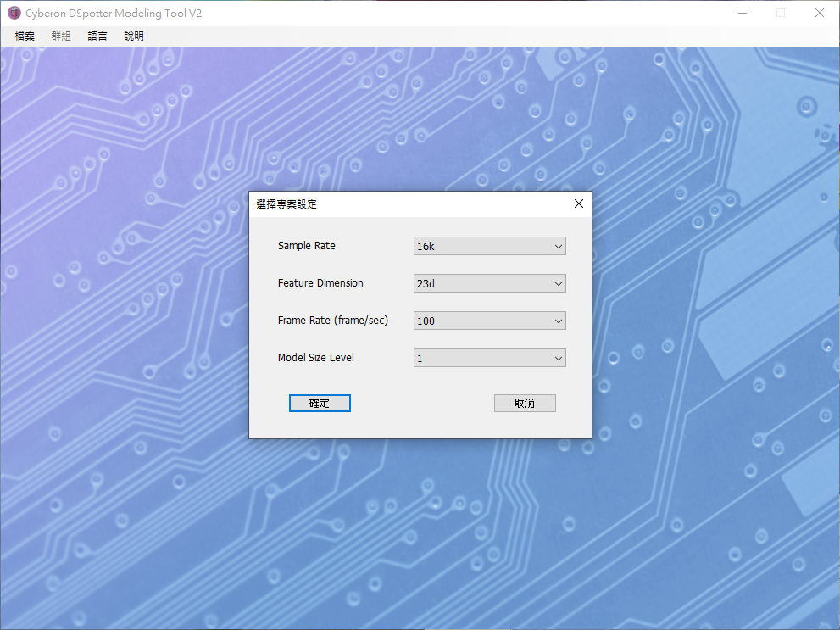Screen dimensions: 840x630
Task: Open the Frame Rate dropdown list
Action: [489, 321]
